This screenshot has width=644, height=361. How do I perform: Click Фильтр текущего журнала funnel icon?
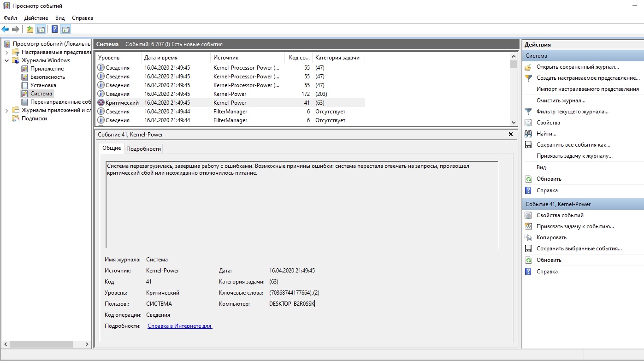click(x=528, y=112)
